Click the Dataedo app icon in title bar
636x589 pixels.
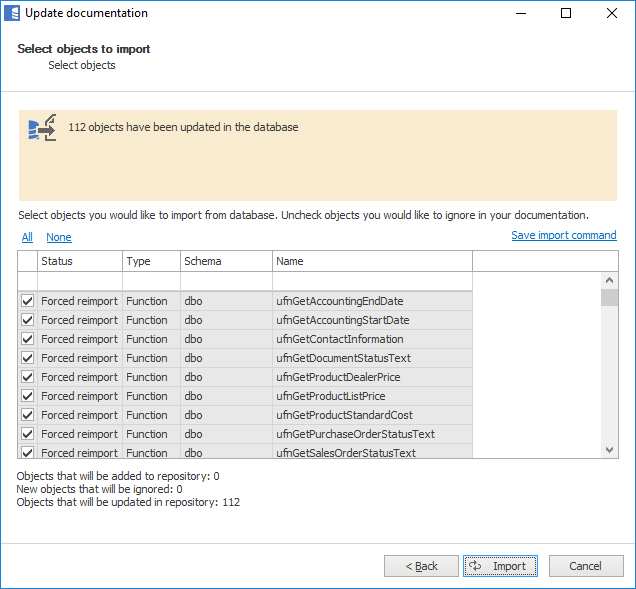point(12,13)
